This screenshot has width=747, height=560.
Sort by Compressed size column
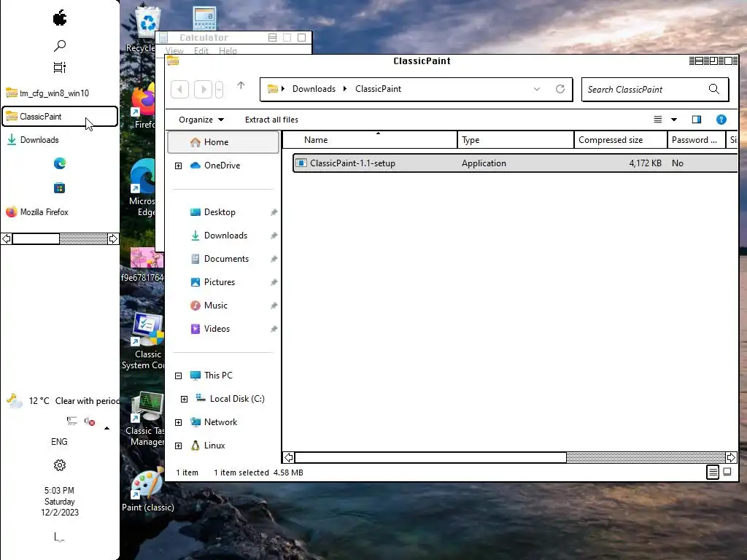click(620, 140)
